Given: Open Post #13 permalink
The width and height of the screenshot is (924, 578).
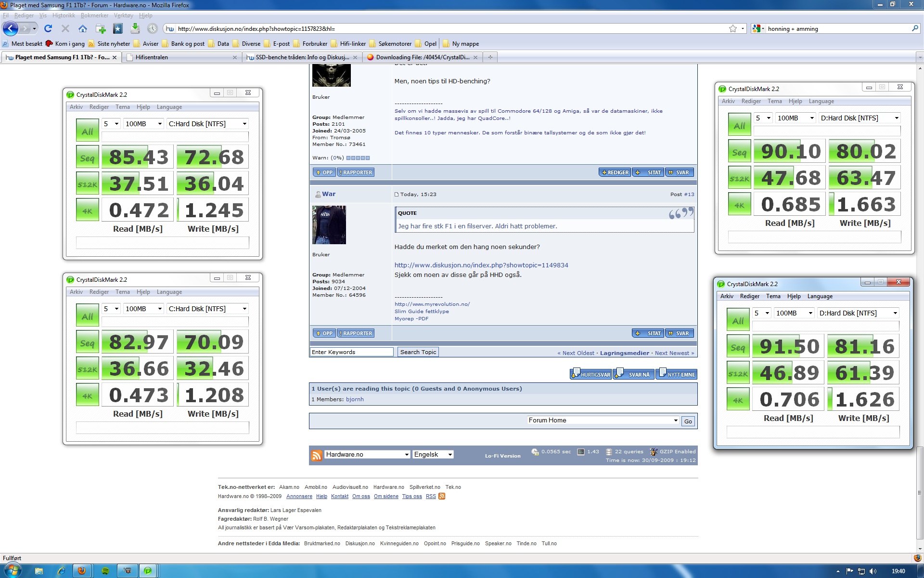Looking at the screenshot, I should pos(689,195).
